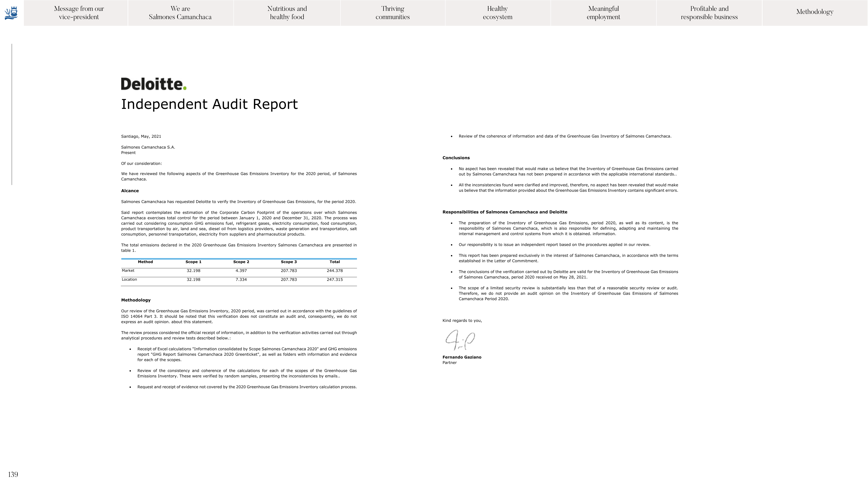This screenshot has height=488, width=868.
Task: Click the 'Partner' title text
Action: 449,363
